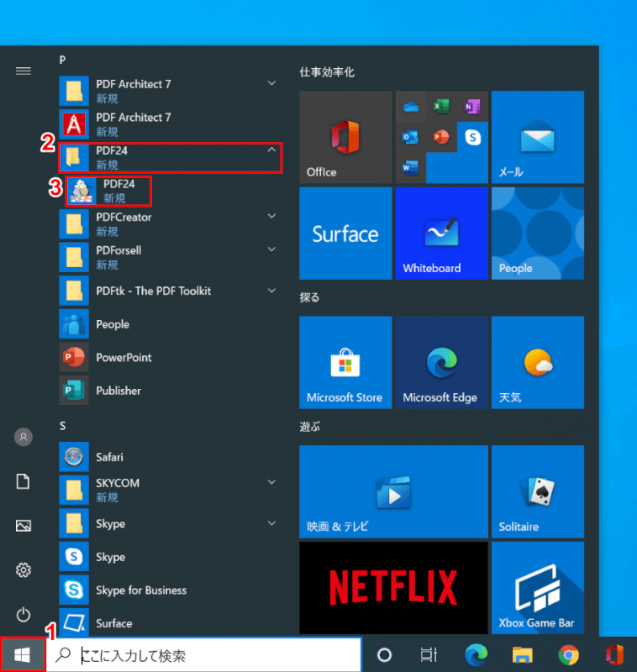Open the Whiteboard tile
The height and width of the screenshot is (672, 637).
(x=441, y=234)
